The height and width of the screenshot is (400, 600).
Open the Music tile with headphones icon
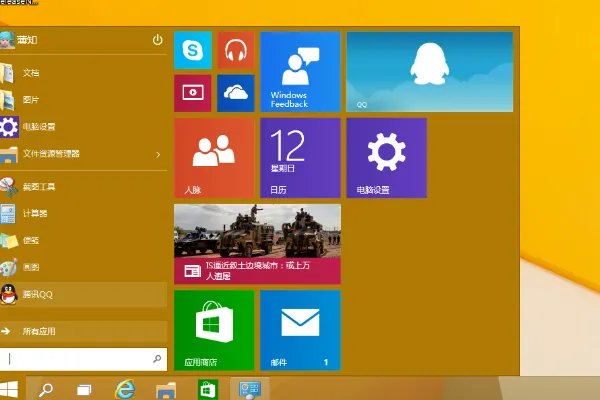(x=236, y=50)
